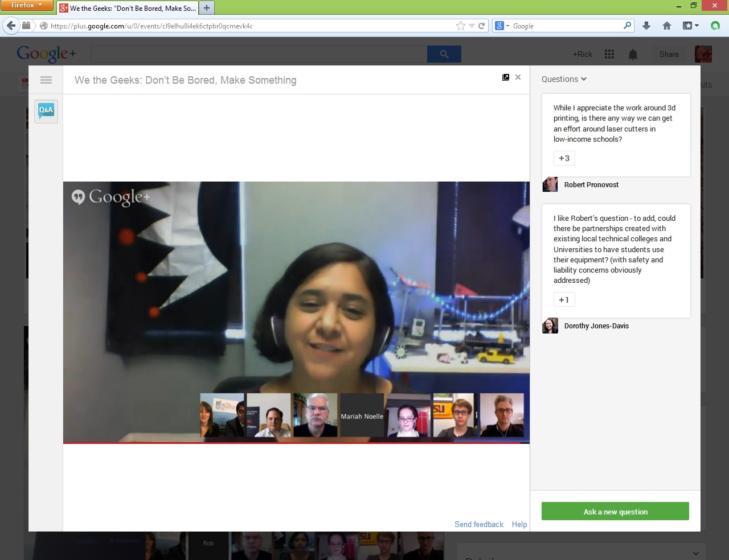Screen dimensions: 729x560
Task: Pop out the video in new window
Action: pos(506,77)
